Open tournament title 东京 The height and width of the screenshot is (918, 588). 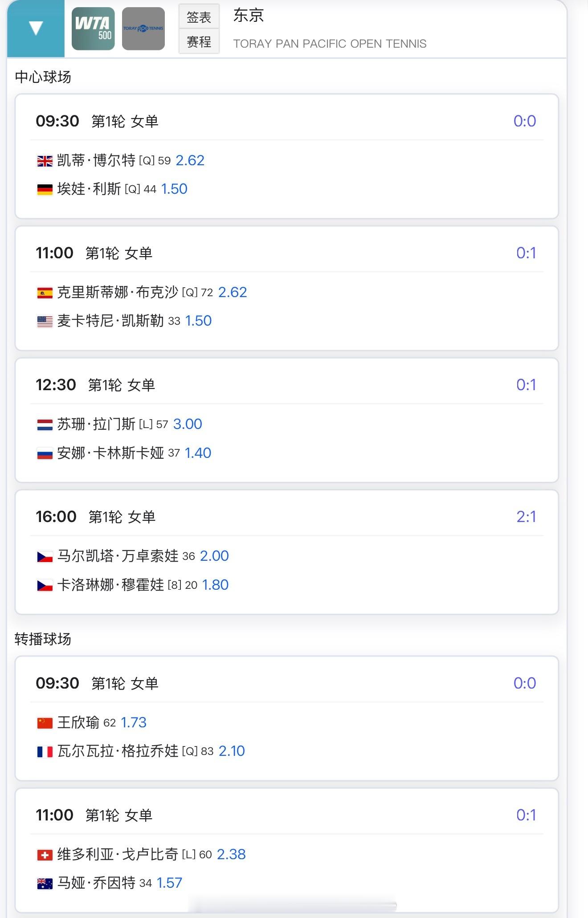(249, 16)
